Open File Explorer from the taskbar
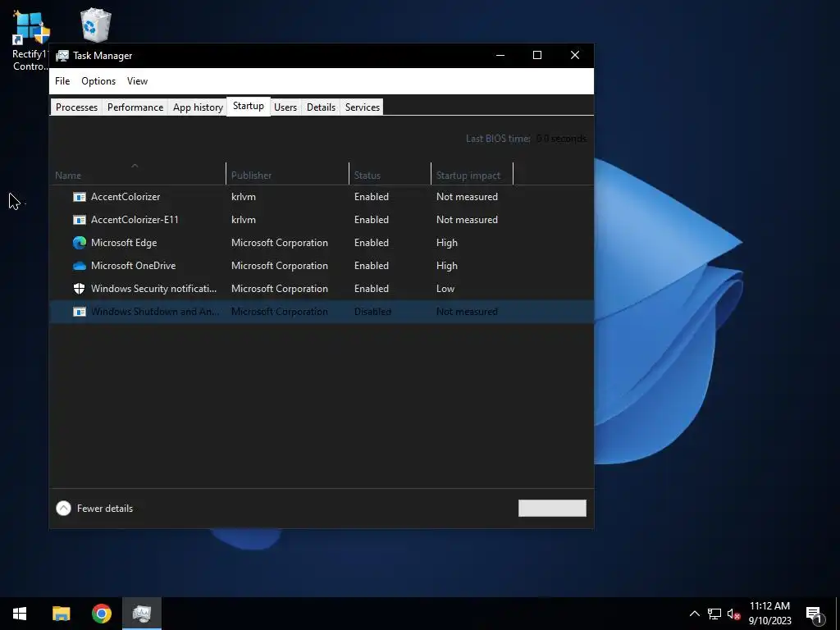The image size is (840, 630). click(x=61, y=614)
